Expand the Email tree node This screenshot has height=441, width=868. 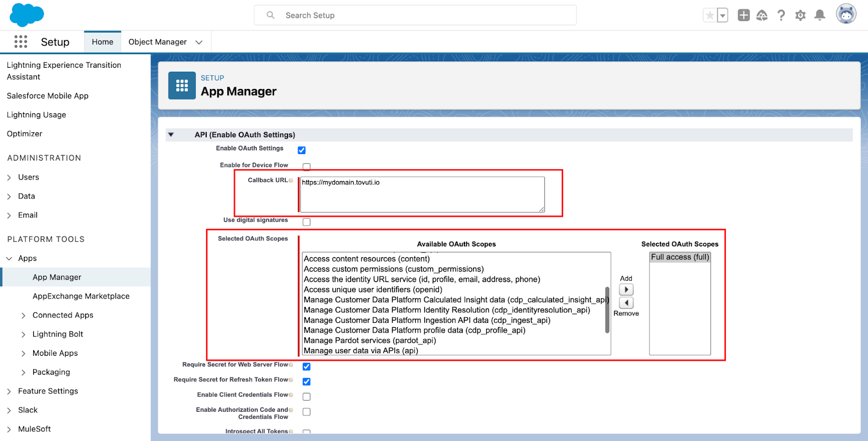(9, 215)
